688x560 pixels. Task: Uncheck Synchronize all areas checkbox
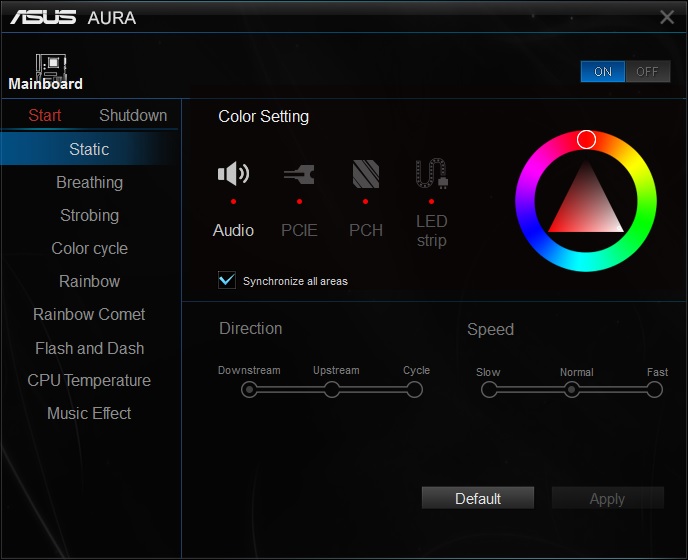click(227, 280)
